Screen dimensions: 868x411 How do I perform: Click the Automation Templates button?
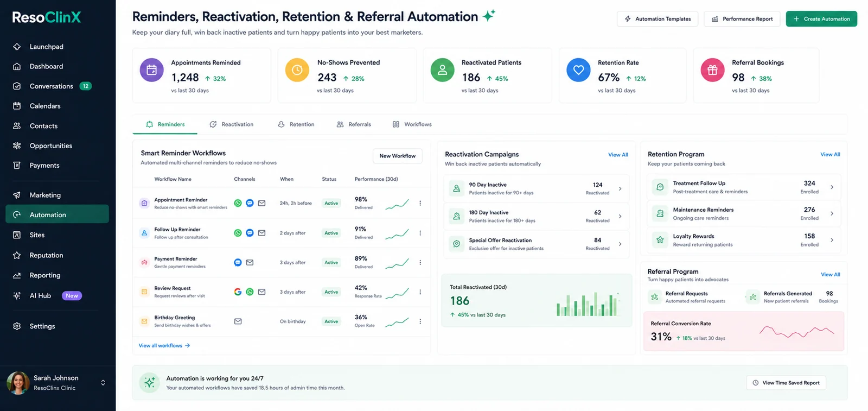[x=658, y=19]
